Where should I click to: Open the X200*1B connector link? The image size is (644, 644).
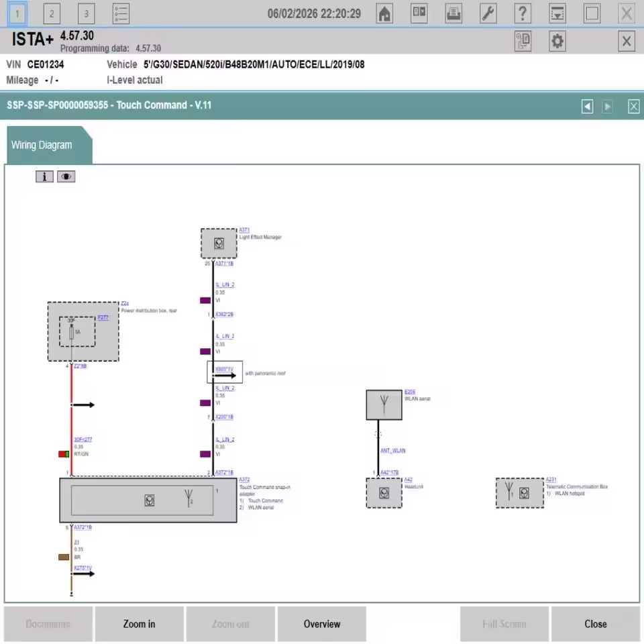pyautogui.click(x=224, y=417)
